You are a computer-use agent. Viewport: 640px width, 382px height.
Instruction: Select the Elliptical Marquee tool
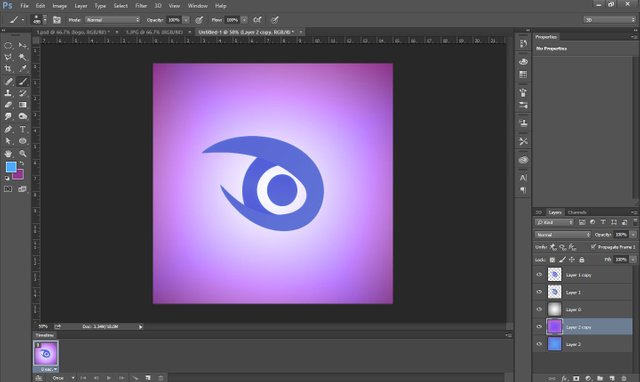pos(8,45)
